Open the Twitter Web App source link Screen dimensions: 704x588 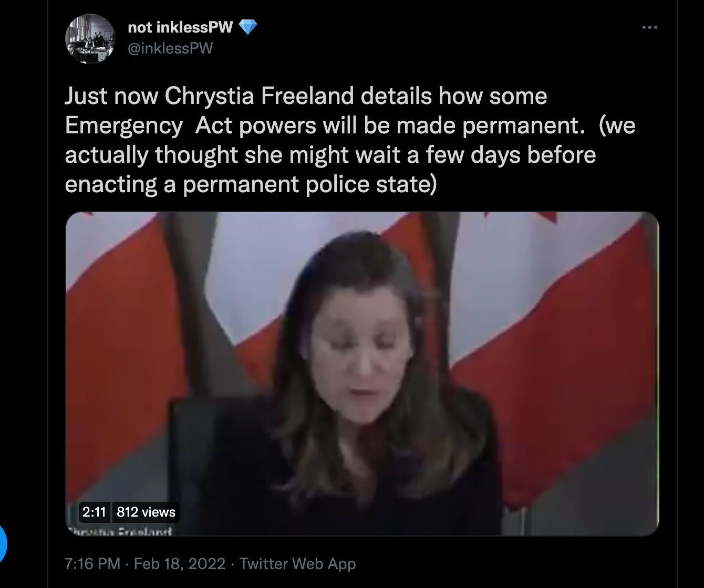click(x=298, y=564)
